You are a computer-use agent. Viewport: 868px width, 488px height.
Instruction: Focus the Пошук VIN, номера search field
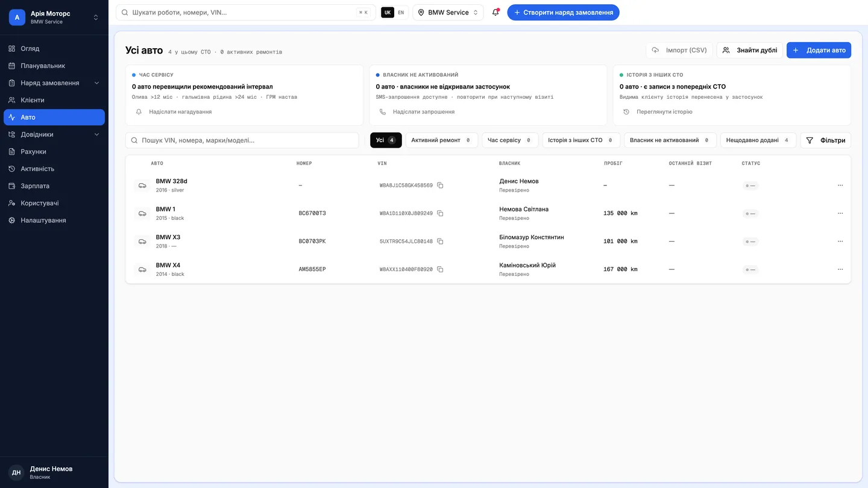[242, 140]
